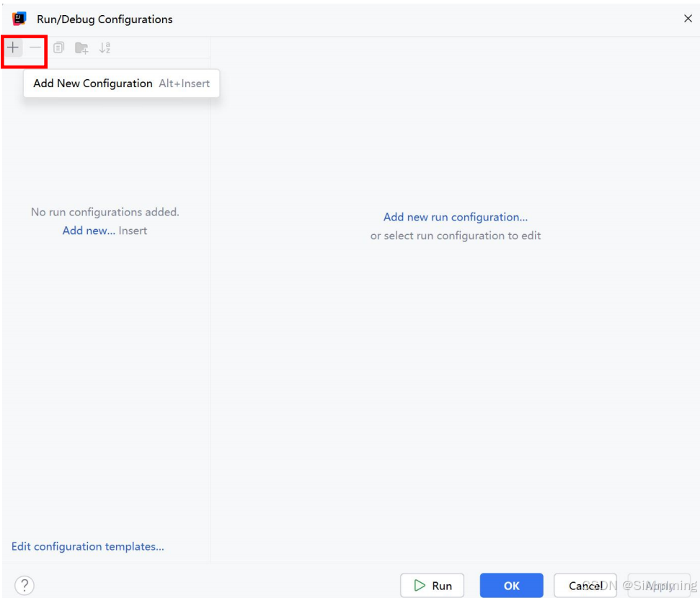This screenshot has height=598, width=700.
Task: Close the Run/Debug Configurations dialog
Action: coord(688,18)
